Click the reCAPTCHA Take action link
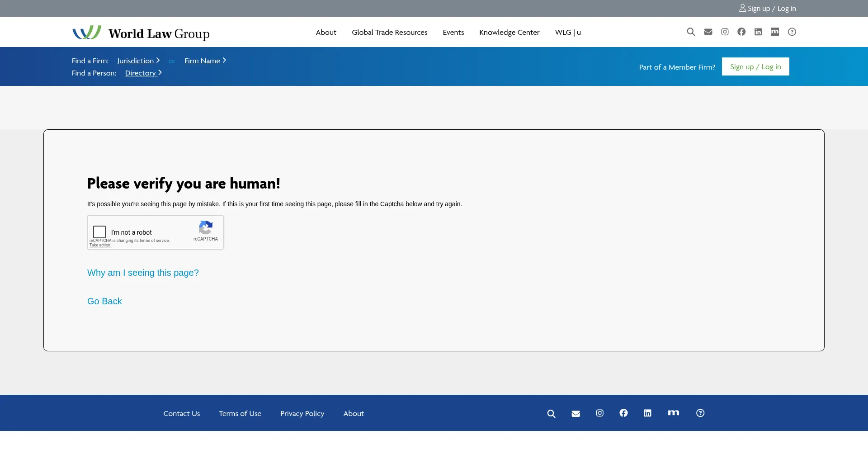Screen dimensions: 868x449 pos(100,245)
